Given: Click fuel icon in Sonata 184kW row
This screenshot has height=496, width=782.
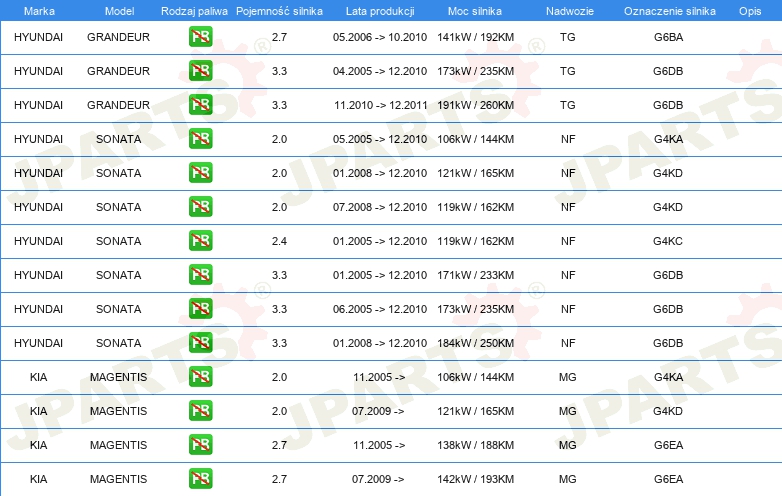Looking at the screenshot, I should tap(200, 342).
